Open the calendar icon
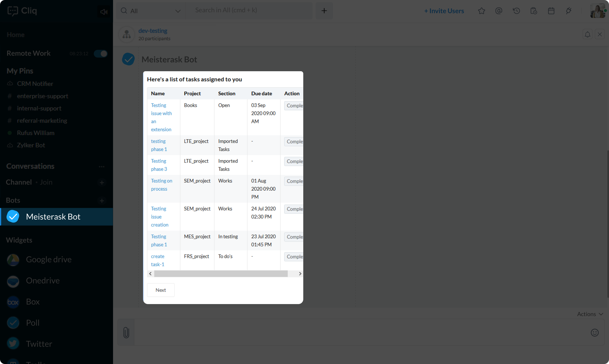The width and height of the screenshot is (609, 364). coord(551,11)
